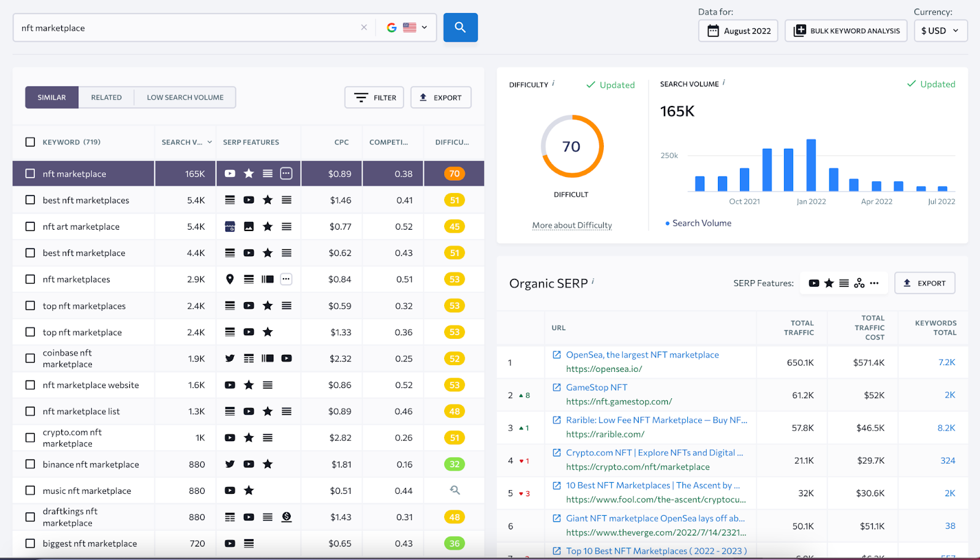980x560 pixels.
Task: Click video icon in 'nft marketplace' row
Action: coord(230,173)
